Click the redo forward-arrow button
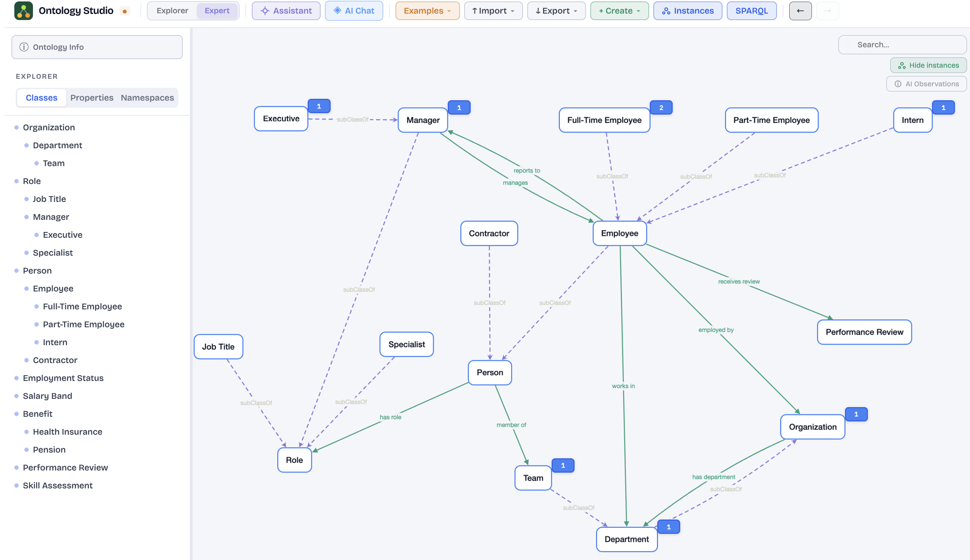The height and width of the screenshot is (560, 970). point(827,11)
